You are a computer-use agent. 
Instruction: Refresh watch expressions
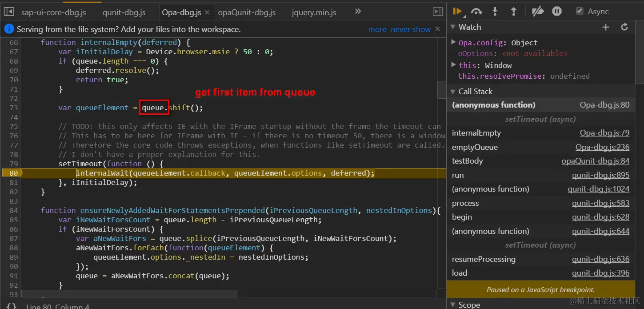tap(624, 27)
